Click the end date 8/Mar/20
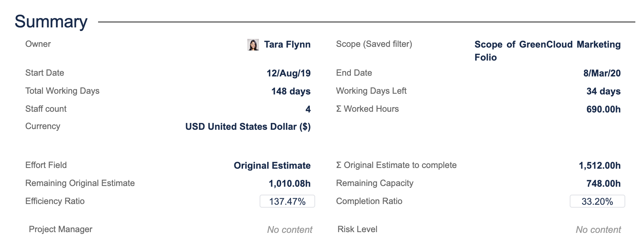The image size is (644, 248). 602,73
